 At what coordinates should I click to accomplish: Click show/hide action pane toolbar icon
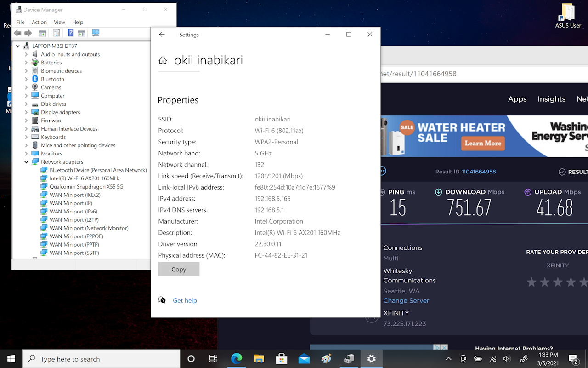[x=81, y=33]
